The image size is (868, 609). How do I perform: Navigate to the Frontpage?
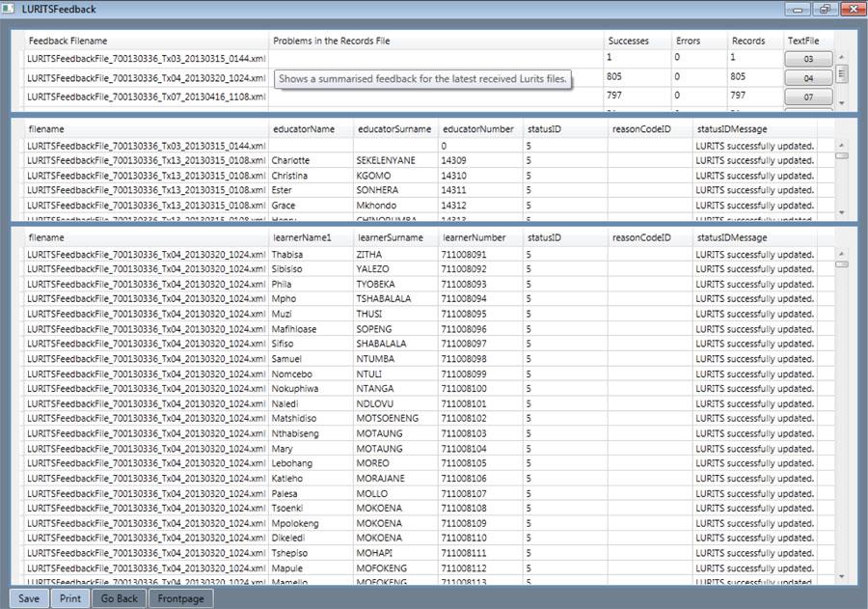[179, 598]
